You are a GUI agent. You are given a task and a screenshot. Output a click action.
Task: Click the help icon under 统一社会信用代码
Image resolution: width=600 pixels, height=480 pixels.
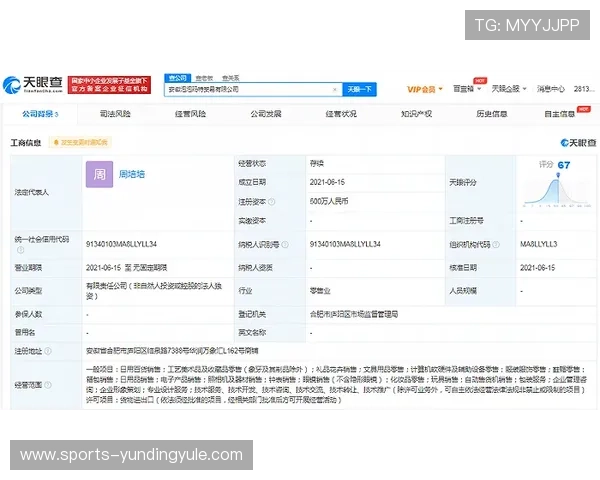21,250
